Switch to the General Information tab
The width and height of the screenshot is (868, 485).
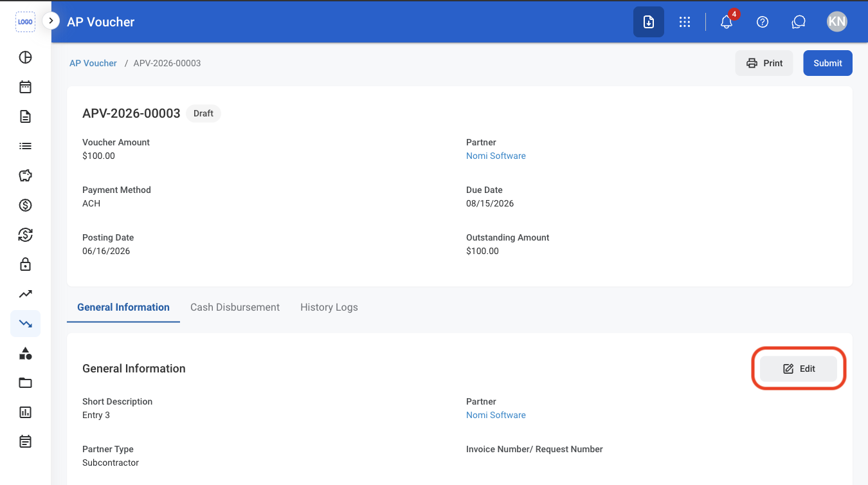123,307
